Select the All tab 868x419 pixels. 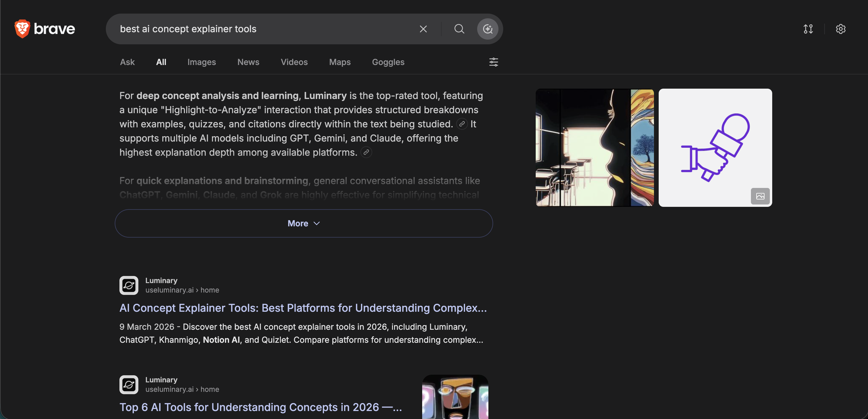point(161,62)
